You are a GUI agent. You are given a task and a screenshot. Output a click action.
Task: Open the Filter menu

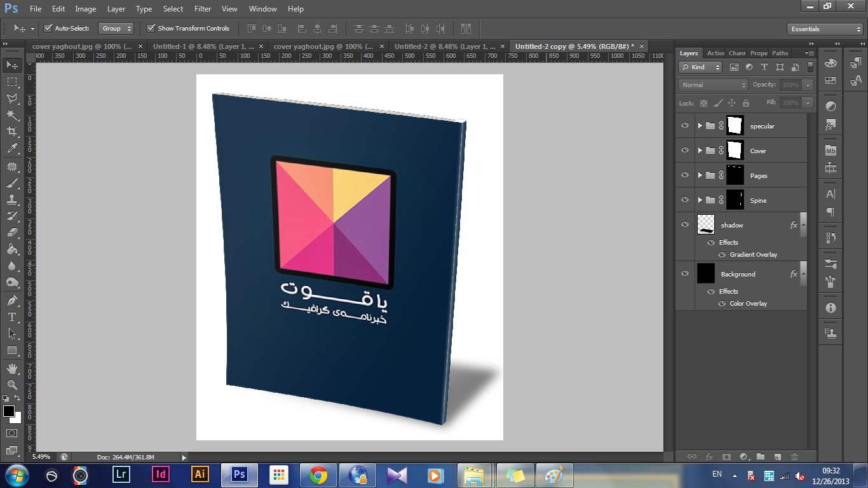tap(203, 9)
